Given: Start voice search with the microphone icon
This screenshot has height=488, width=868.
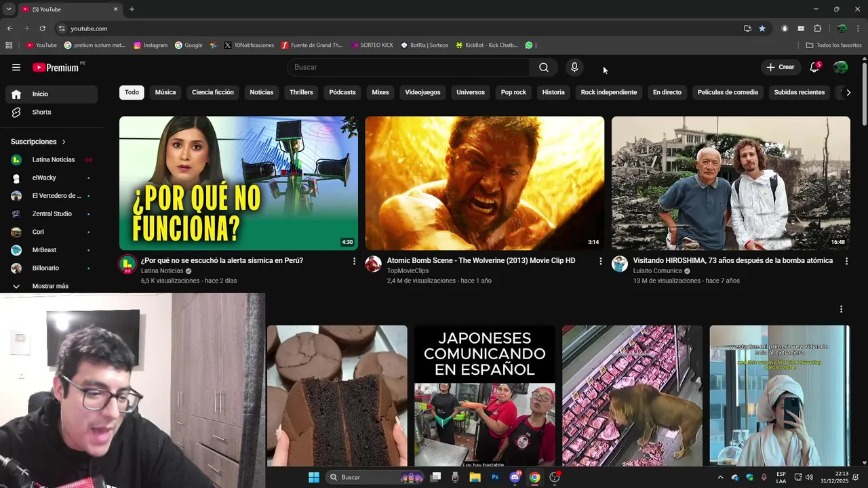Looking at the screenshot, I should point(574,67).
